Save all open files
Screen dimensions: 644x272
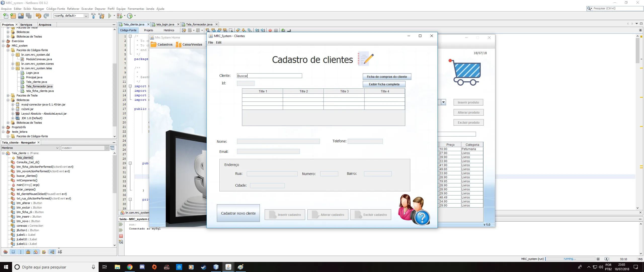click(x=29, y=16)
